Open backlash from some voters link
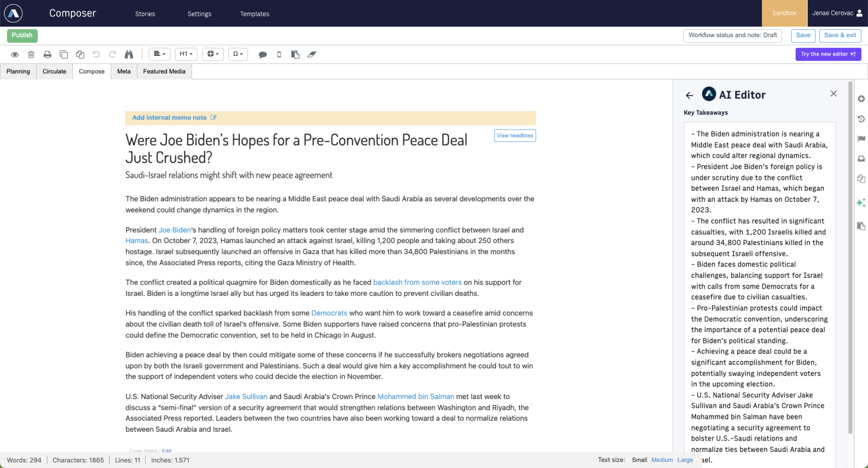This screenshot has height=468, width=868. [417, 283]
